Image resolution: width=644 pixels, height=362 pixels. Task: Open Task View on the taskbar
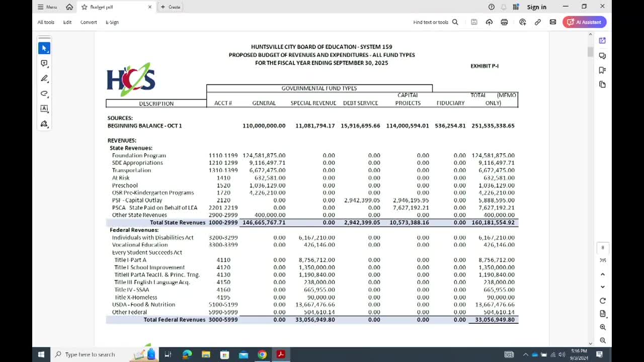(x=168, y=354)
